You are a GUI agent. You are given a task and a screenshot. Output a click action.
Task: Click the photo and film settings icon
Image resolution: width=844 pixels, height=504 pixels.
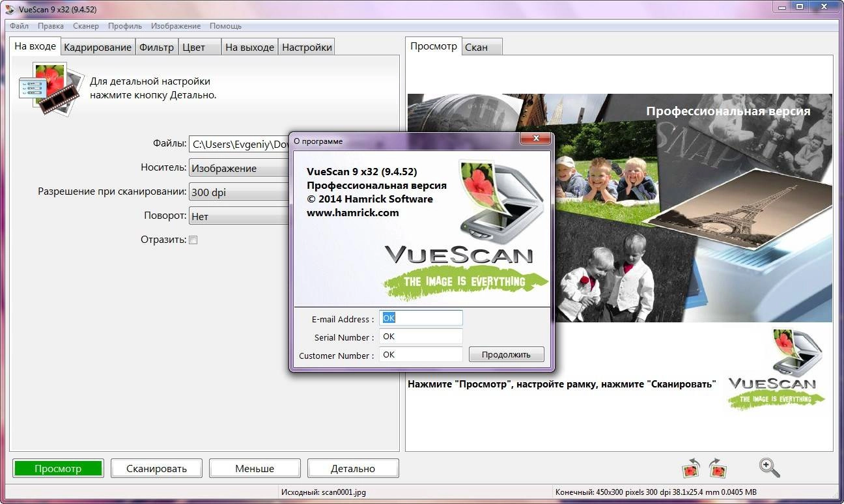click(x=51, y=89)
